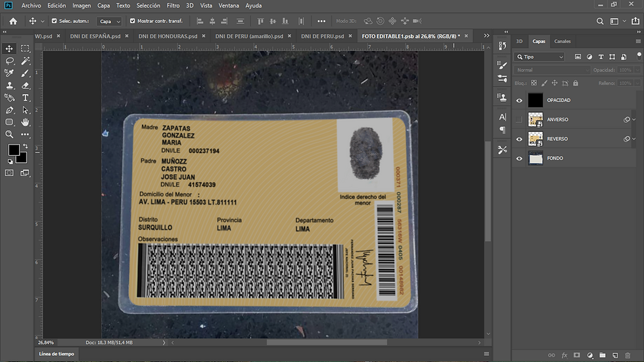Open the Línea de tiempo panel tab

(x=57, y=354)
